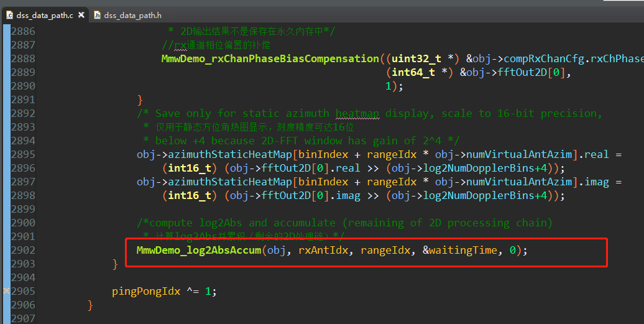Click fftOut2D[0] on line 2889
Image resolution: width=644 pixels, height=324 pixels.
[x=531, y=72]
